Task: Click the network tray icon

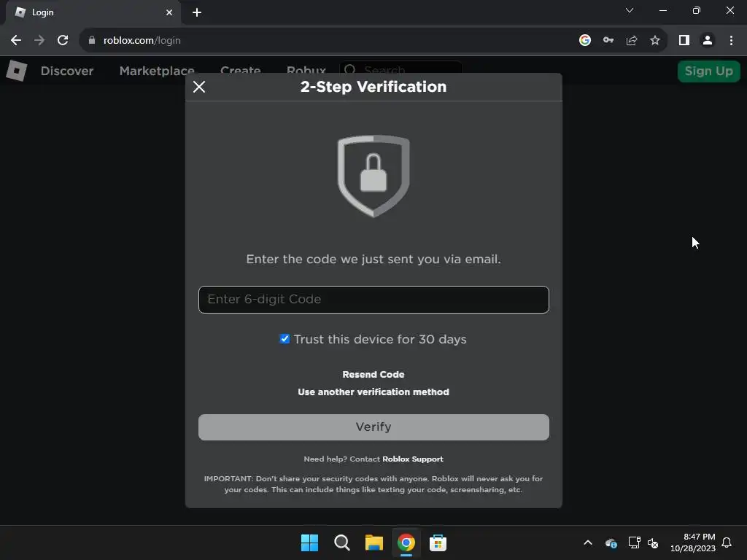Action: (634, 542)
